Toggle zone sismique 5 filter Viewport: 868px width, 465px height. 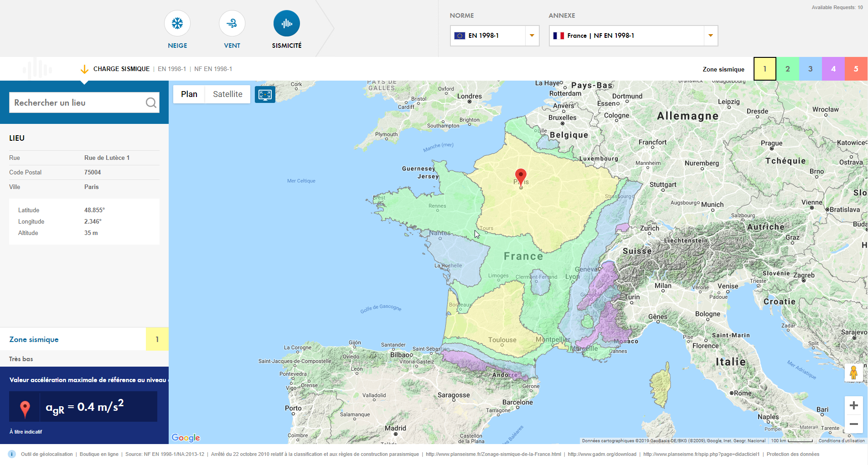(856, 69)
